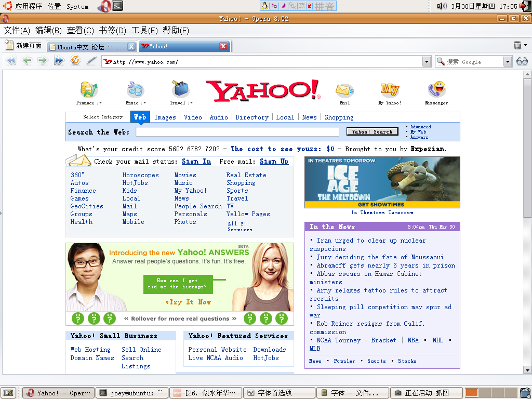The width and height of the screenshot is (532, 399).
Task: Select the Images search category
Action: click(165, 117)
